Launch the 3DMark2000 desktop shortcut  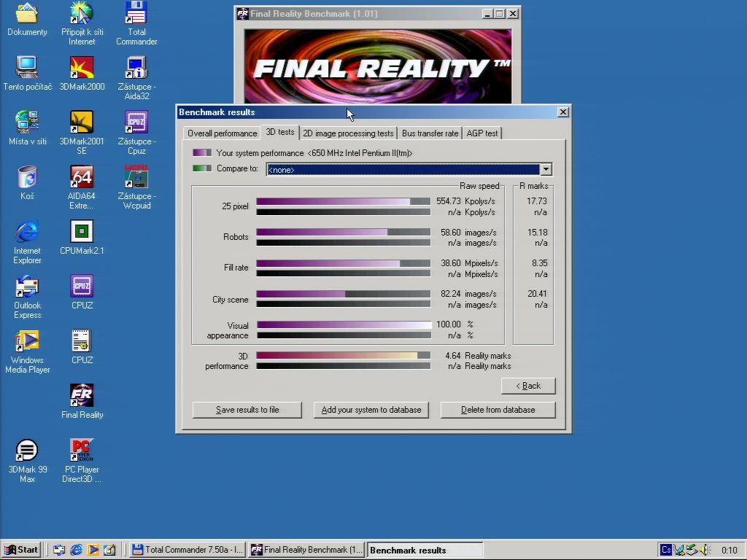[x=82, y=74]
